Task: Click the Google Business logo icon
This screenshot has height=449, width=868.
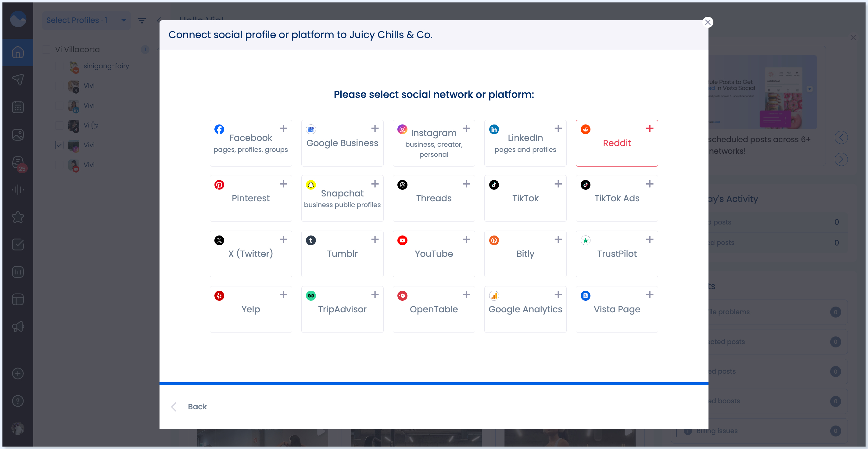Action: 311,129
